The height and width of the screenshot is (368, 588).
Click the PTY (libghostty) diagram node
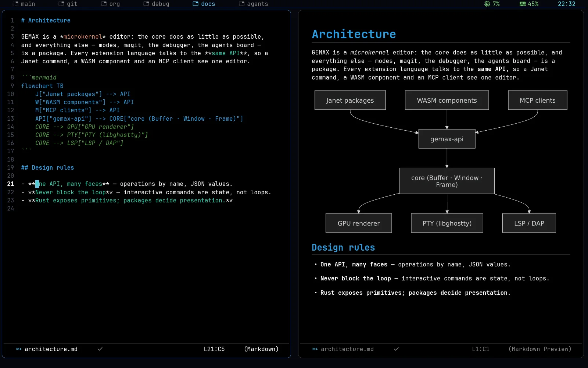(x=447, y=223)
